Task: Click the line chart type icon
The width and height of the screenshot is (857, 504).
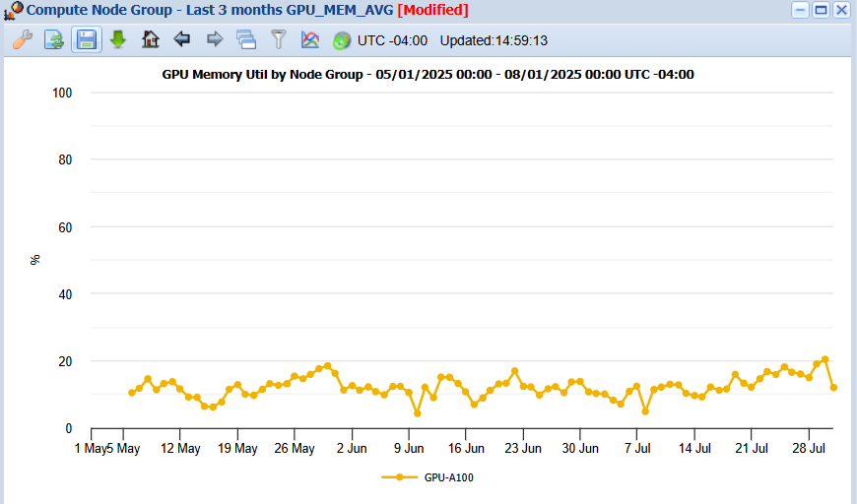Action: click(310, 39)
